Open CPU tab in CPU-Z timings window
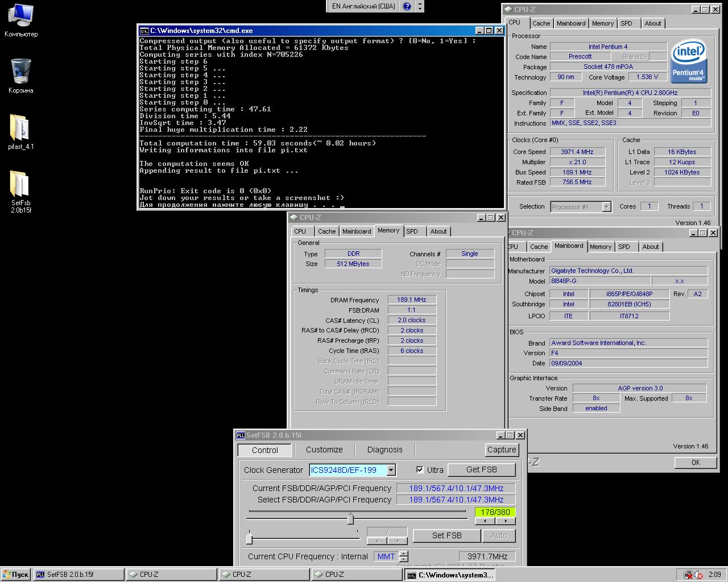 pos(300,231)
